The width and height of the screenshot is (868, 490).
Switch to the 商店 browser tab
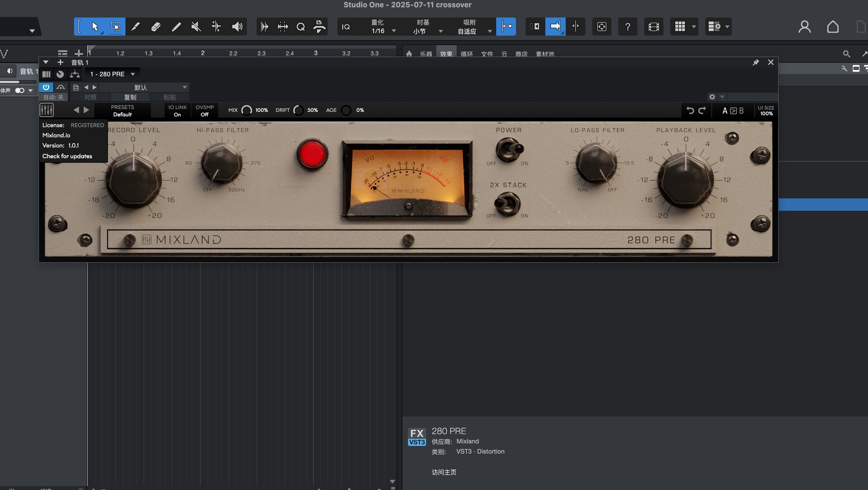[521, 54]
